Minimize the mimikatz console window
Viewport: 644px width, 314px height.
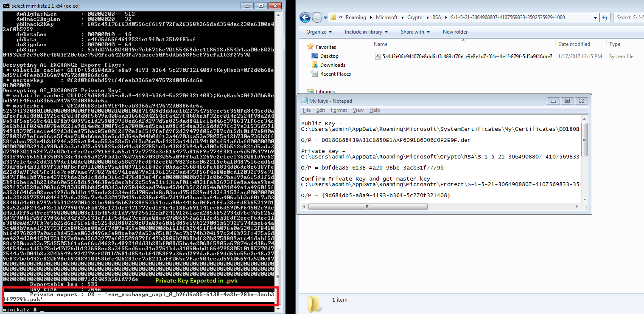(x=248, y=6)
